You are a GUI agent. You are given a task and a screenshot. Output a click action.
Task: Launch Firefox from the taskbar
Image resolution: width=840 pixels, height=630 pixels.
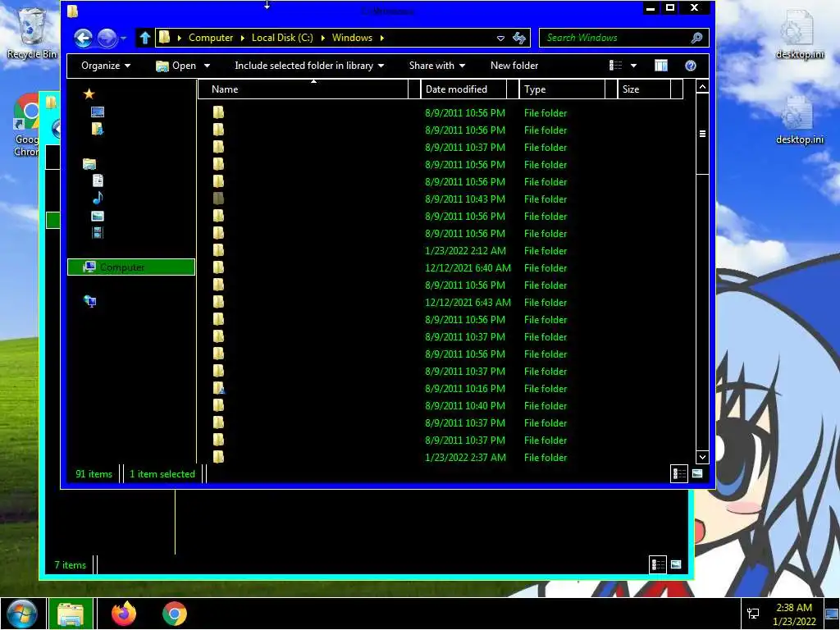[x=124, y=614]
